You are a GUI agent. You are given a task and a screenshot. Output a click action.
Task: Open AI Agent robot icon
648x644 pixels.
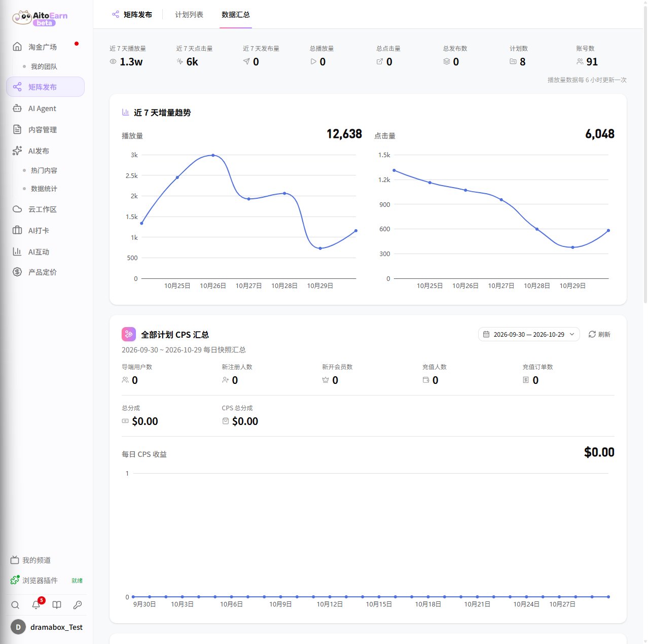pyautogui.click(x=17, y=109)
